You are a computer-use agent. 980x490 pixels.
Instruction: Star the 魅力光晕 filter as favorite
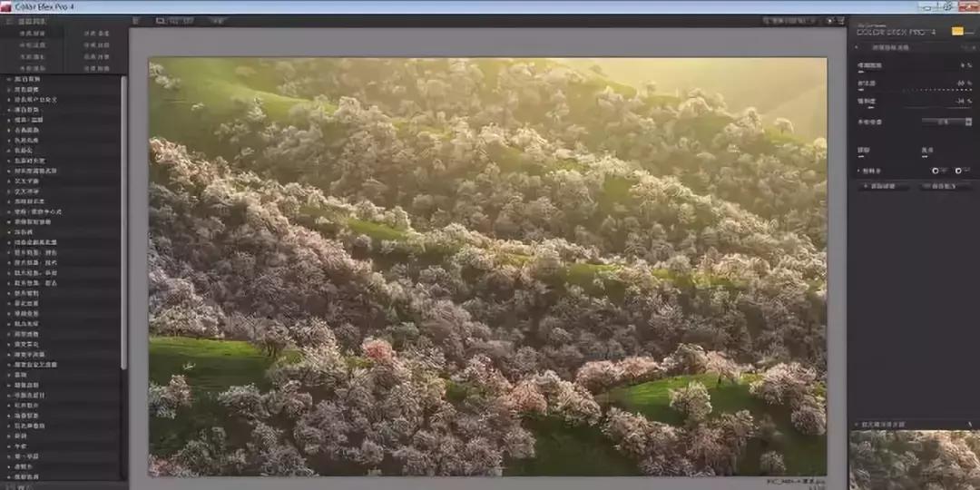coord(9,323)
